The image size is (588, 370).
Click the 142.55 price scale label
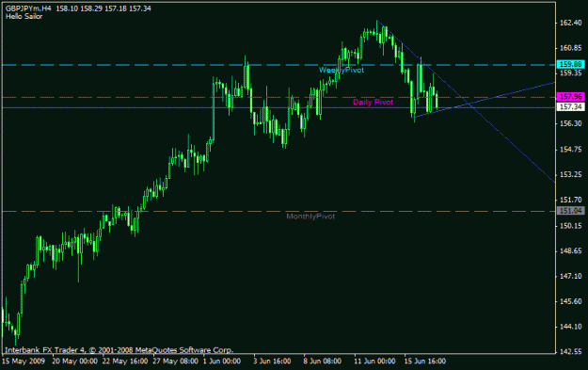click(x=571, y=352)
